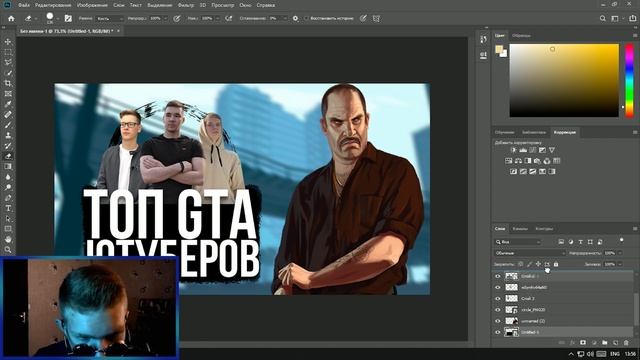Click the background color swatch

[504, 53]
